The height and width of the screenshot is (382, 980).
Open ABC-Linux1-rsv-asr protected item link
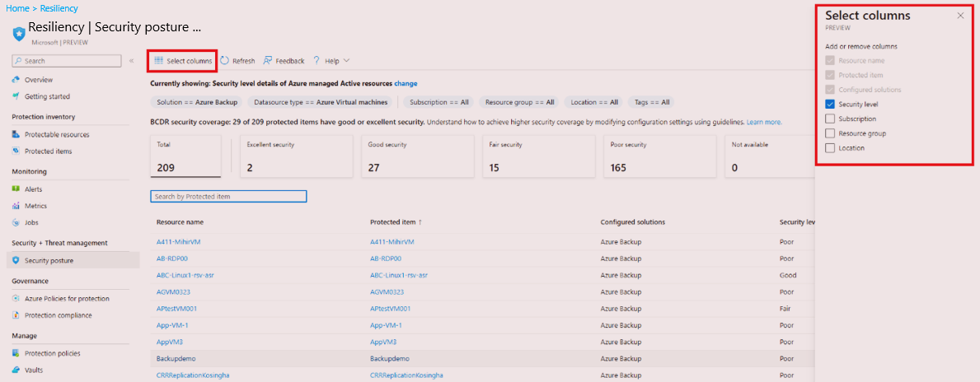[399, 275]
